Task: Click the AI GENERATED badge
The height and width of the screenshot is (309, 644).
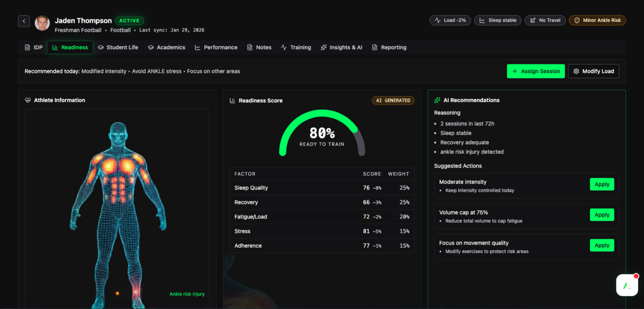Action: 393,100
